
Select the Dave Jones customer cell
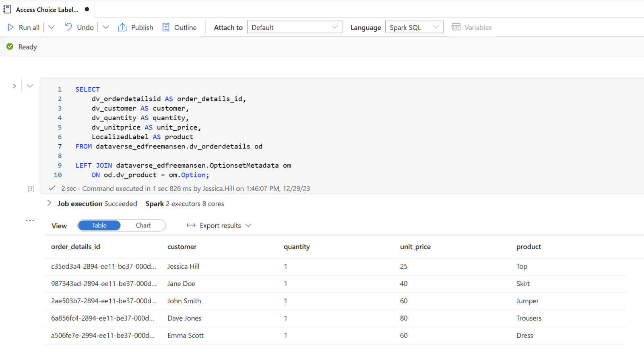tap(184, 318)
